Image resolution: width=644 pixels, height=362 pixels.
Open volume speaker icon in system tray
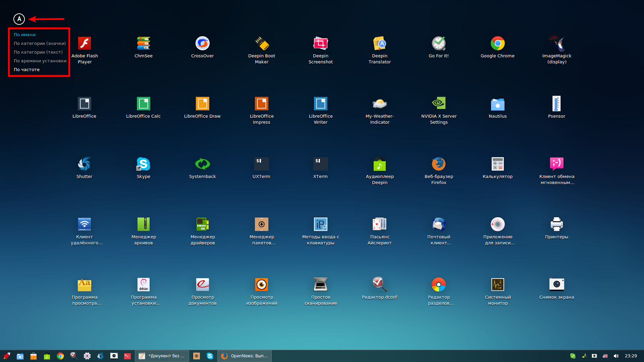pyautogui.click(x=616, y=356)
